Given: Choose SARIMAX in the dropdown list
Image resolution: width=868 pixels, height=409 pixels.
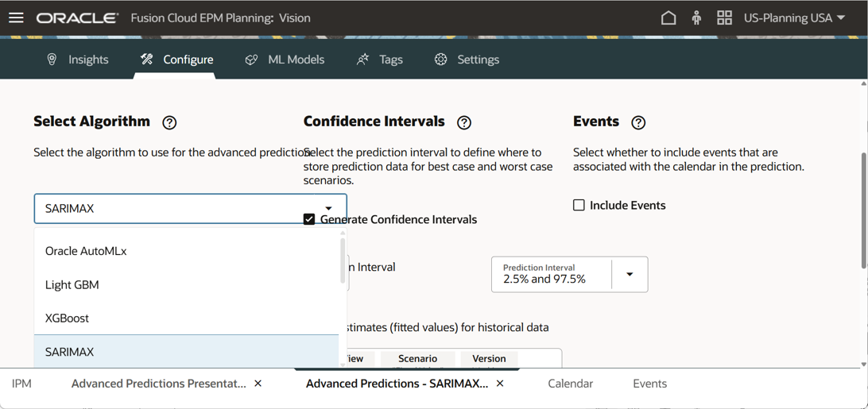Looking at the screenshot, I should point(187,352).
